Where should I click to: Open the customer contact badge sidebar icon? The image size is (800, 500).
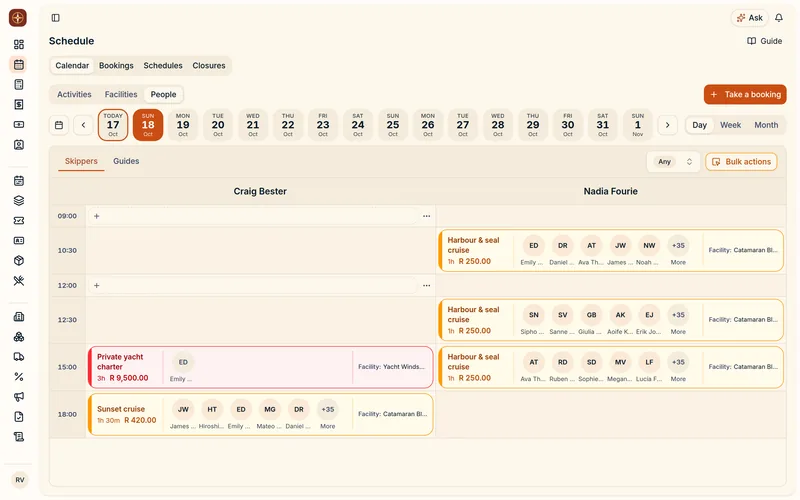point(19,145)
